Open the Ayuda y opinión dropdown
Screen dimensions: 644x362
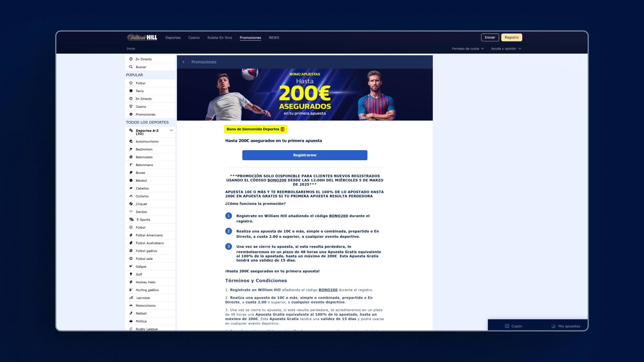(x=506, y=49)
